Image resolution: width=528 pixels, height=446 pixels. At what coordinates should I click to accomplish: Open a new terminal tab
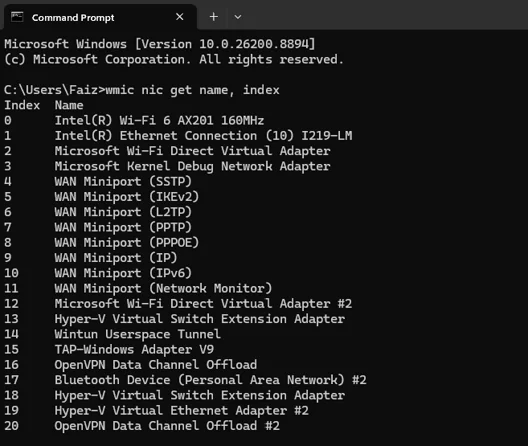pos(213,17)
